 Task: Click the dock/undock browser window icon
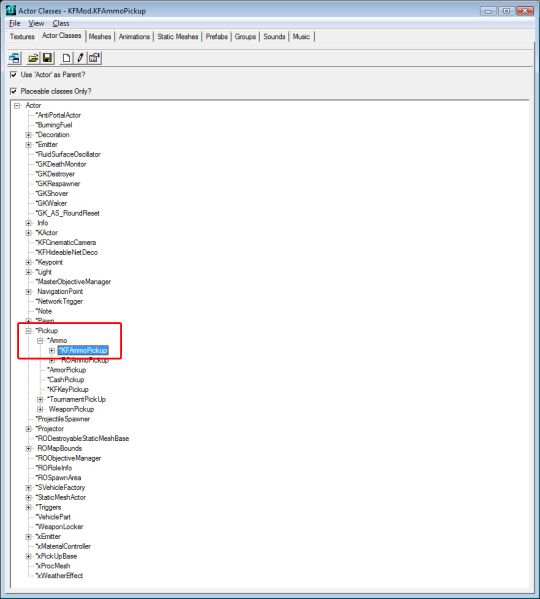point(15,58)
